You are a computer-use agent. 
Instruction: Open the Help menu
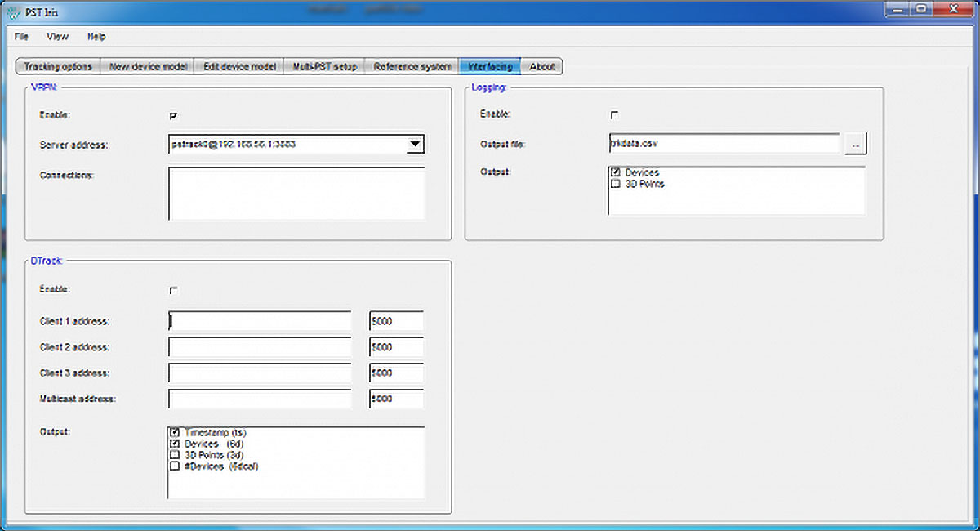96,37
